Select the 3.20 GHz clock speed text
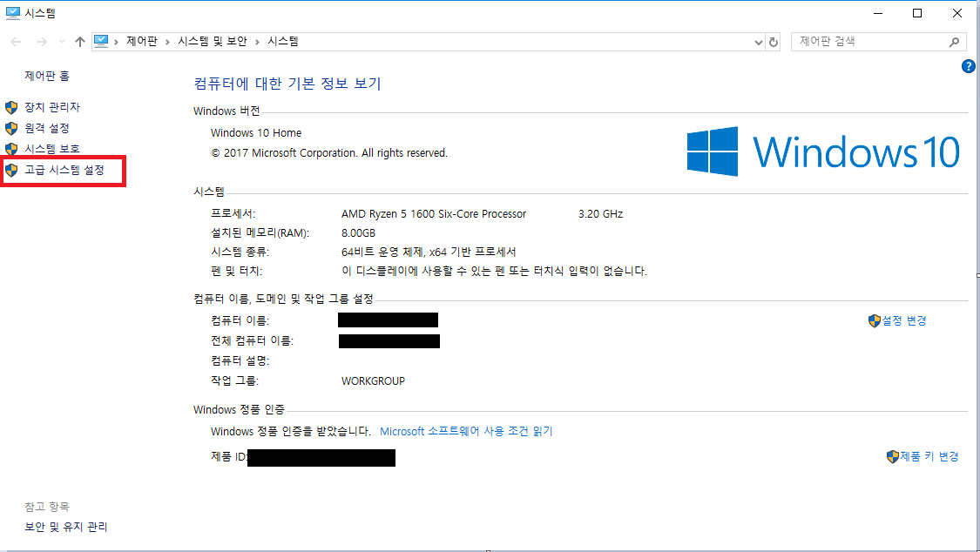 click(x=600, y=214)
